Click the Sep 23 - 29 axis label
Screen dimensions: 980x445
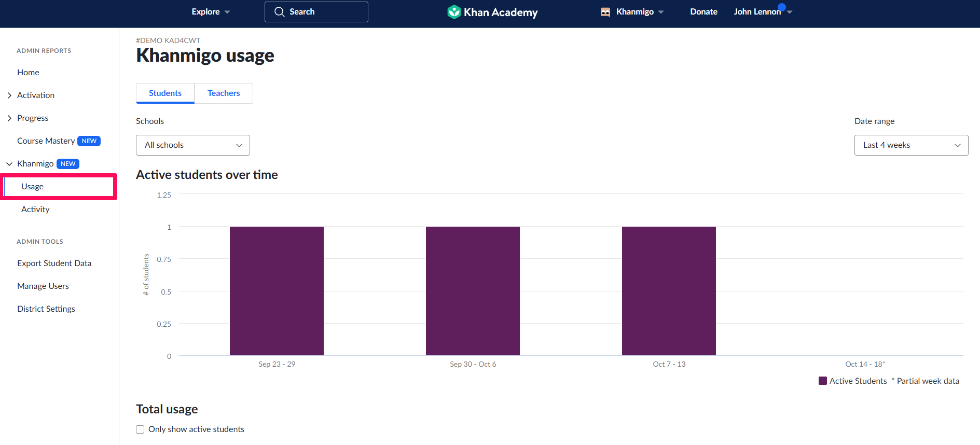(277, 364)
